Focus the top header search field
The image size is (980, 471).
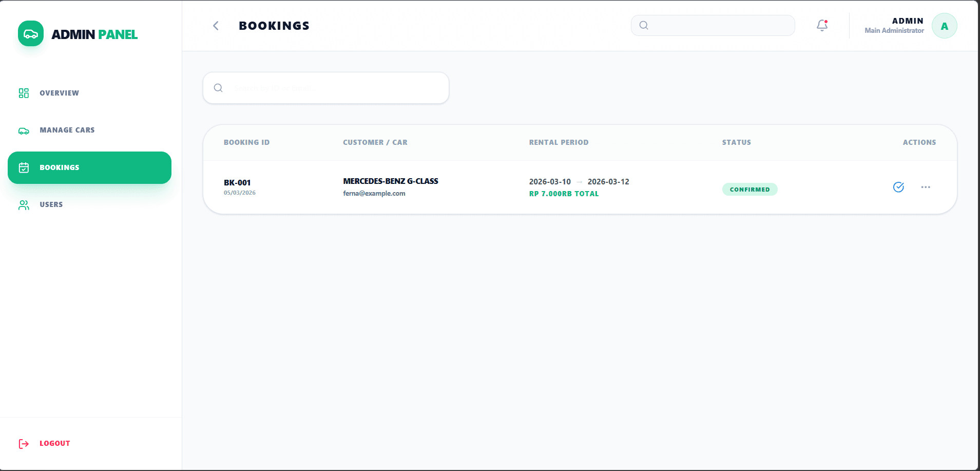(x=719, y=25)
